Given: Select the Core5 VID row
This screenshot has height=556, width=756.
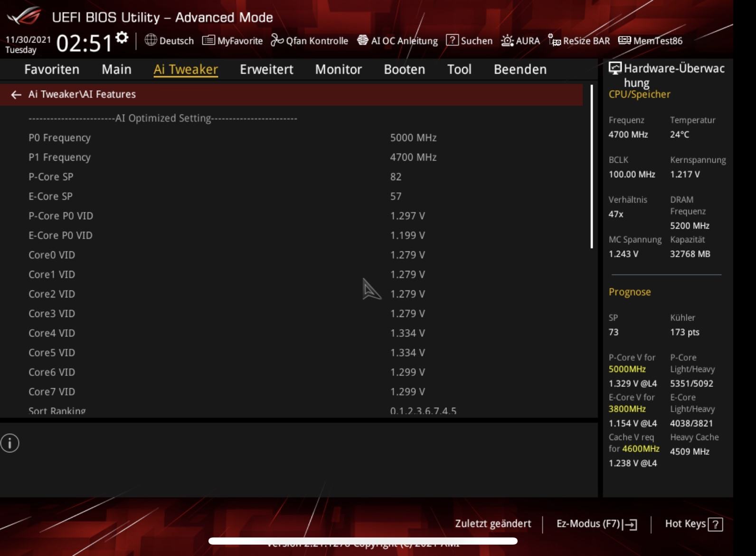Looking at the screenshot, I should pyautogui.click(x=291, y=353).
